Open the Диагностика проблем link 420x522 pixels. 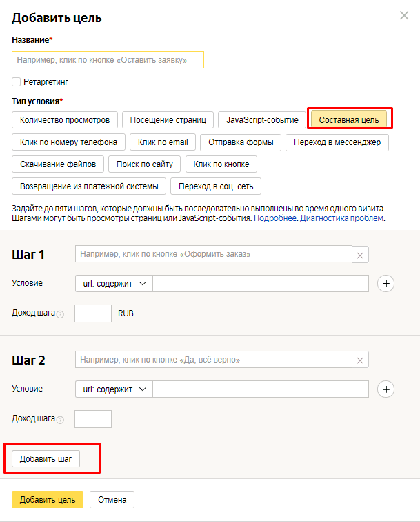pyautogui.click(x=341, y=218)
